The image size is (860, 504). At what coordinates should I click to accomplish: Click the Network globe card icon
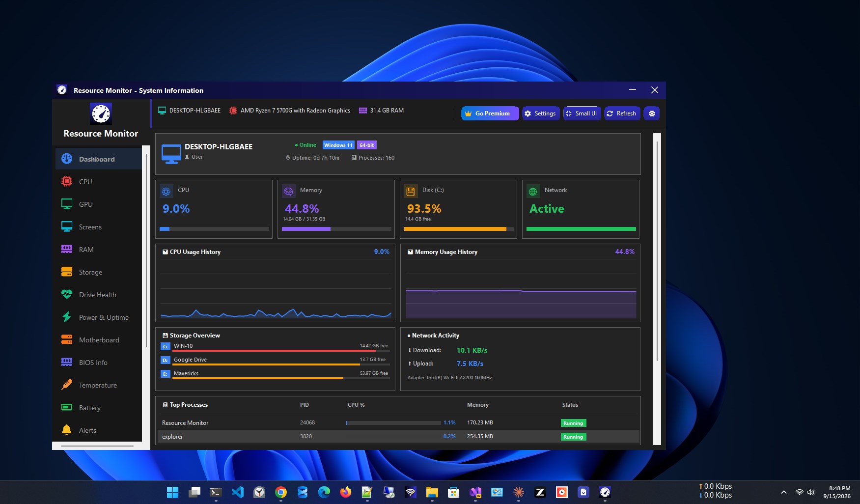[533, 191]
